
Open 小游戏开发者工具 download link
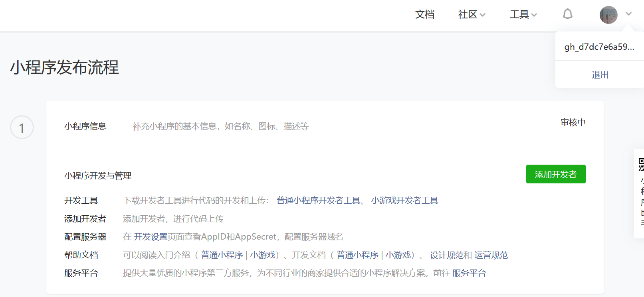point(404,201)
